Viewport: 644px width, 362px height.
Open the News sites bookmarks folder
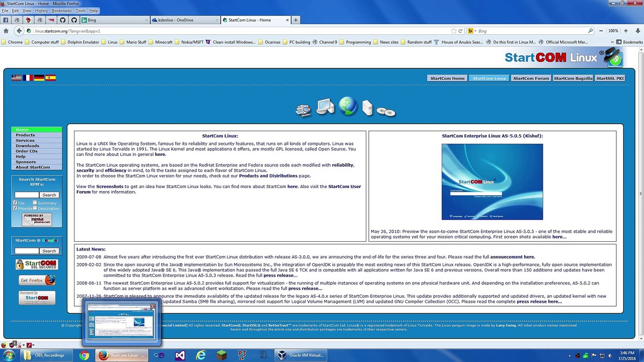tap(385, 42)
